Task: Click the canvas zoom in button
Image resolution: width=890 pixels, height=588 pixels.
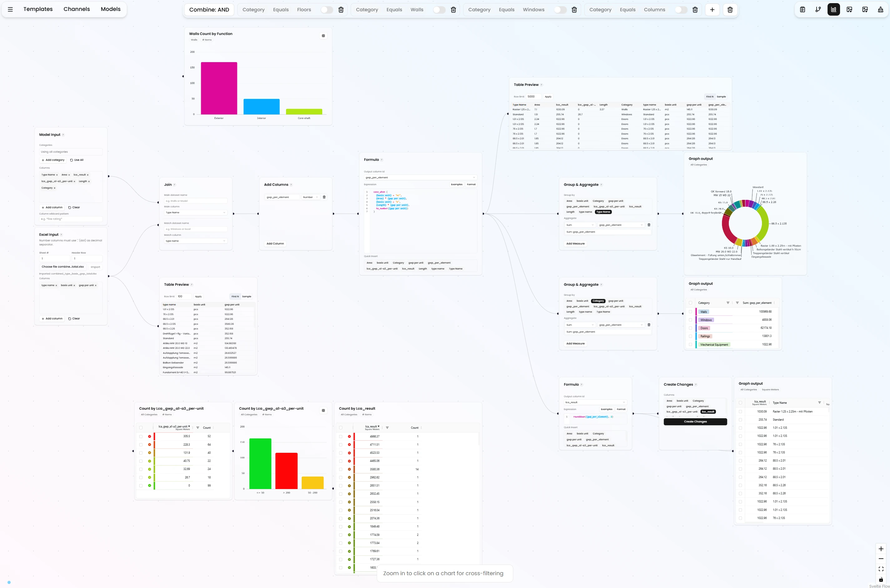Action: (x=881, y=549)
